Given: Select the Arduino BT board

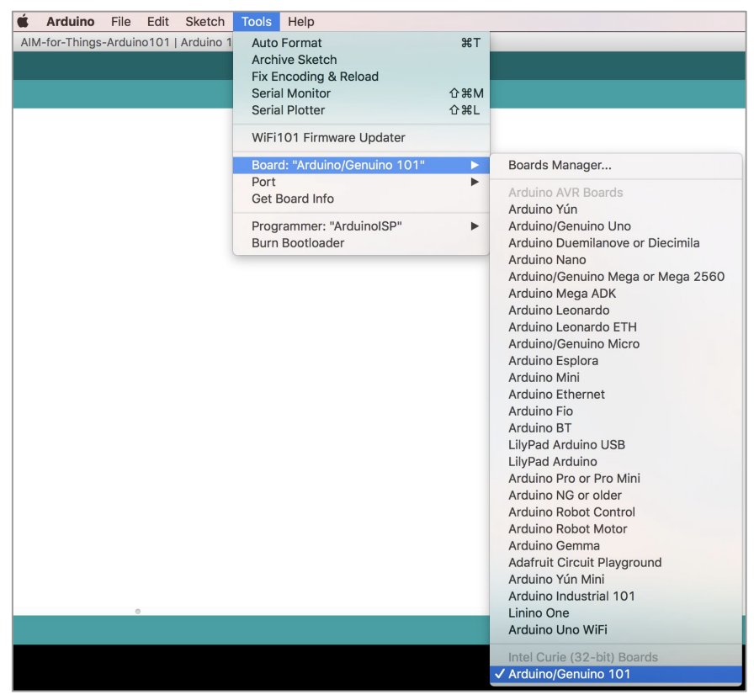Looking at the screenshot, I should coord(616,428).
